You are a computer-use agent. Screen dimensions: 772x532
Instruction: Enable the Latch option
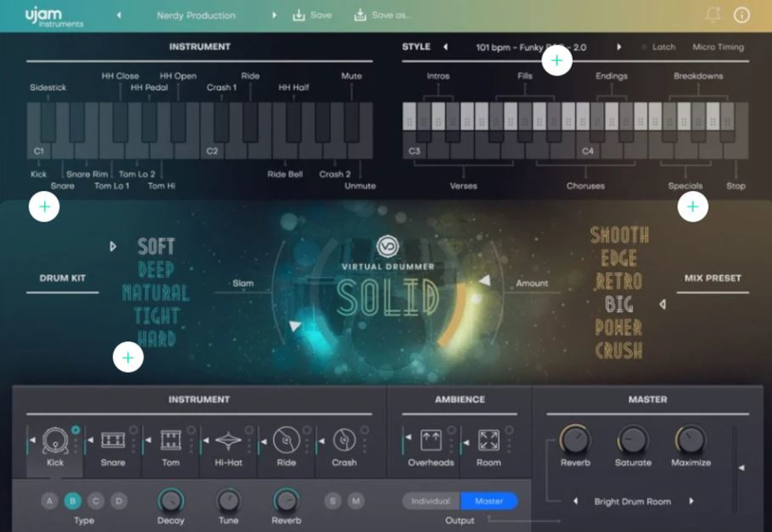coord(659,47)
